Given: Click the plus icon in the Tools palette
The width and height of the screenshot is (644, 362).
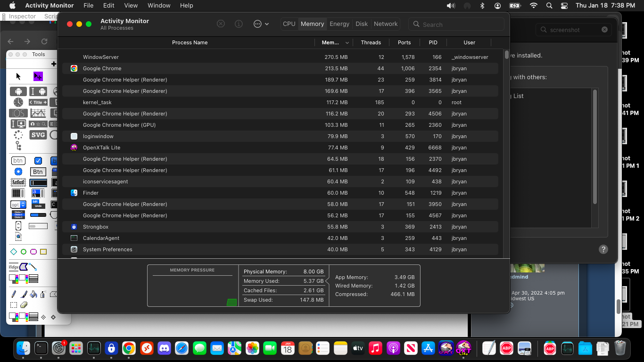Looking at the screenshot, I should click(54, 64).
